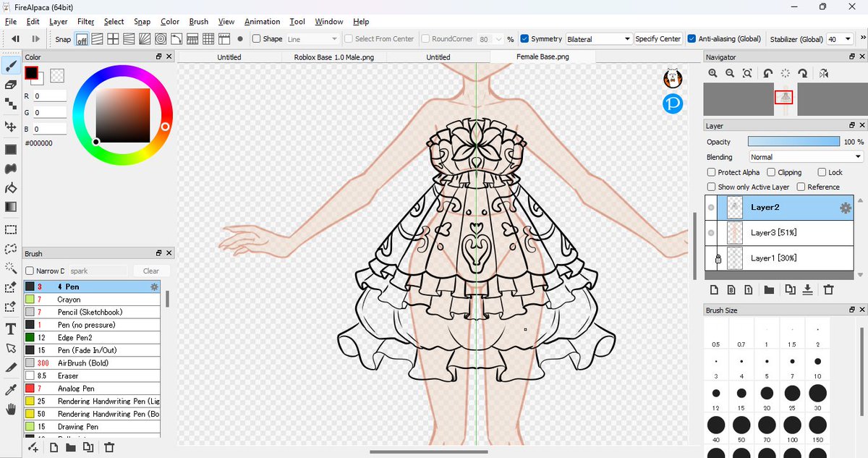Open the Bilateral symmetry type dropdown
This screenshot has width=868, height=458.
click(598, 39)
